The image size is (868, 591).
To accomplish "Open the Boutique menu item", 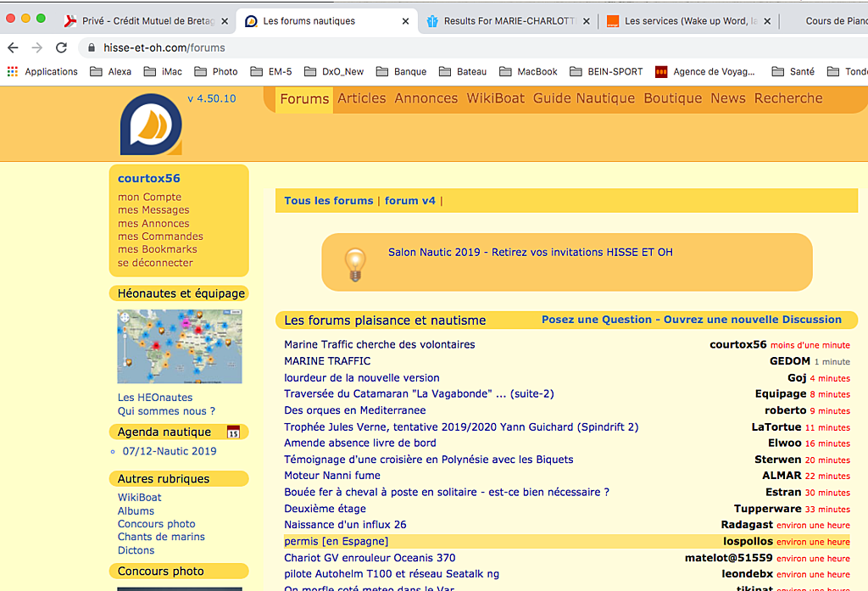I will point(672,98).
